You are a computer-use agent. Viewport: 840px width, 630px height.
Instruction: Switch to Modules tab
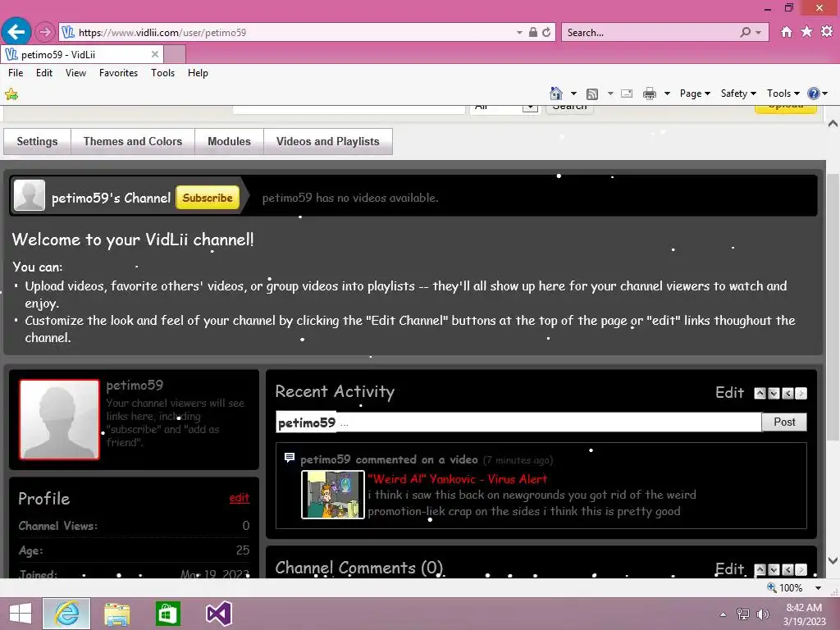point(229,141)
